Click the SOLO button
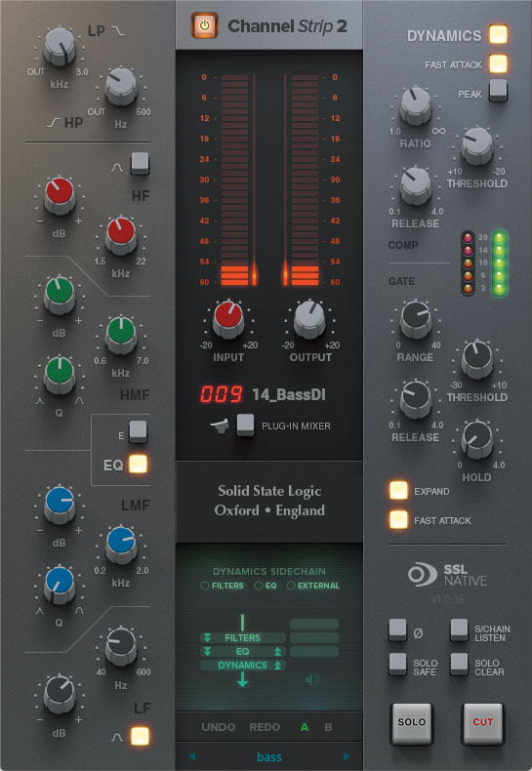 point(412,724)
